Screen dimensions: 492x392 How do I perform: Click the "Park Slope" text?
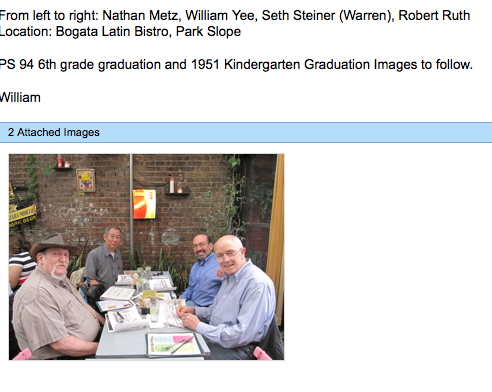pos(208,32)
